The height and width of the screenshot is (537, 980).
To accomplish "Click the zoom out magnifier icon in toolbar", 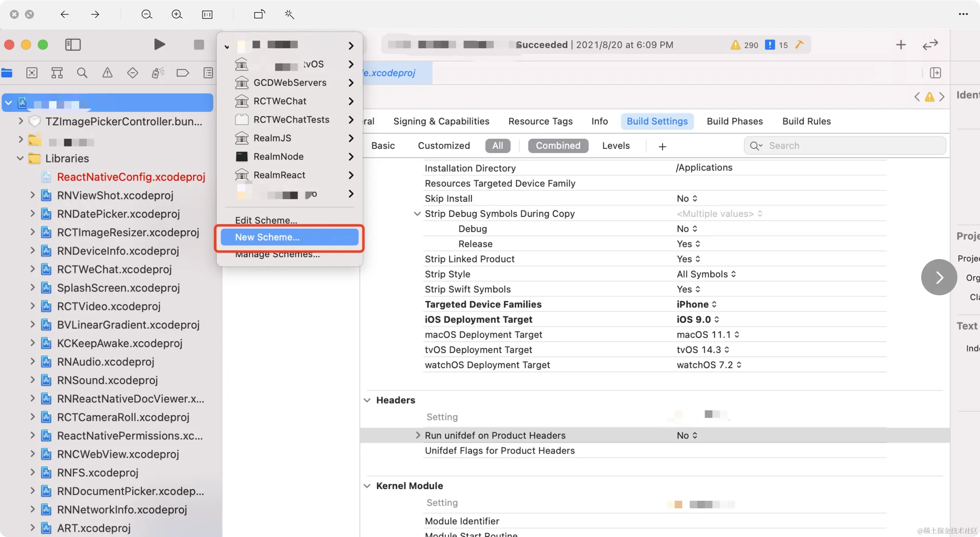I will (147, 14).
